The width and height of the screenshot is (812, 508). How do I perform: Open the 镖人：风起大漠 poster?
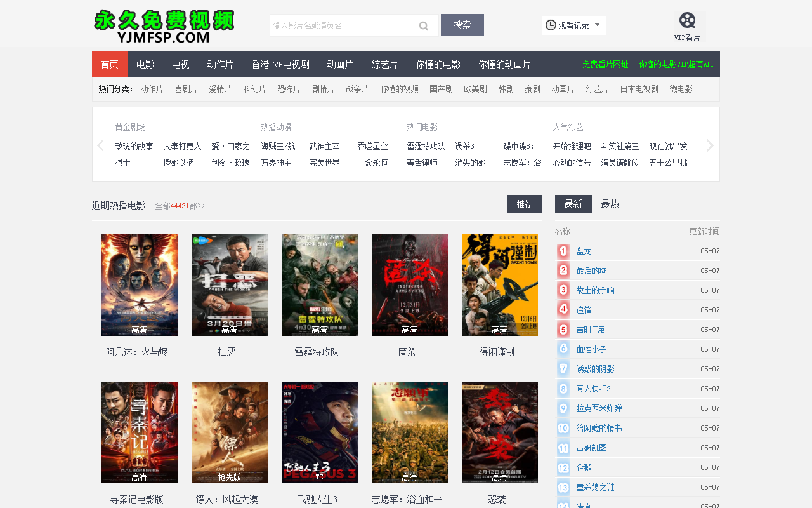click(230, 432)
